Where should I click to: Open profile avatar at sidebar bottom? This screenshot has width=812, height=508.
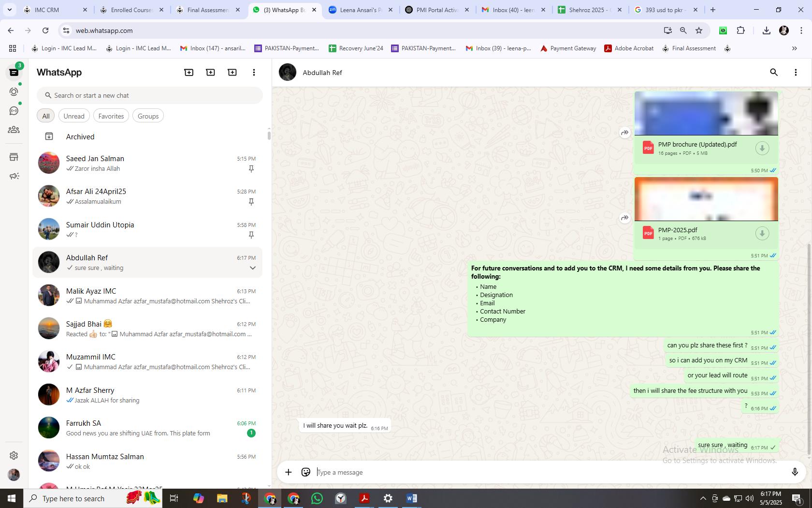(x=14, y=475)
